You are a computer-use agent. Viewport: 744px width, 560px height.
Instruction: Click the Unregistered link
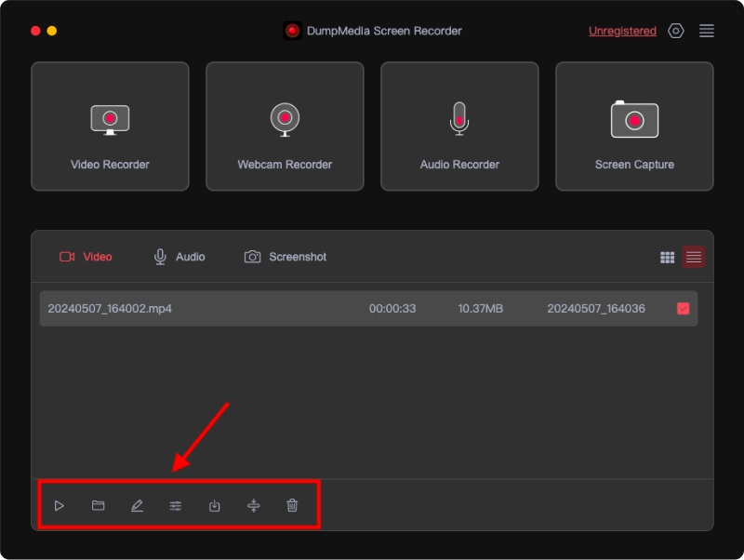[x=622, y=31]
